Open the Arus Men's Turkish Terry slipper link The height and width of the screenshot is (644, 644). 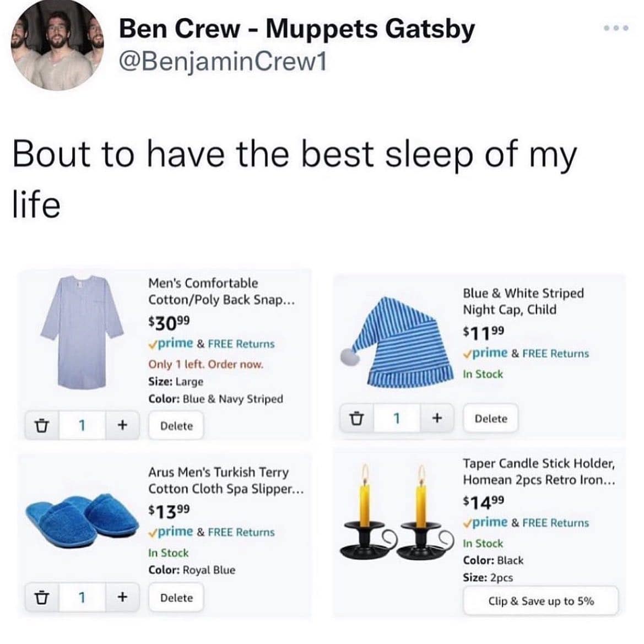coord(226,480)
